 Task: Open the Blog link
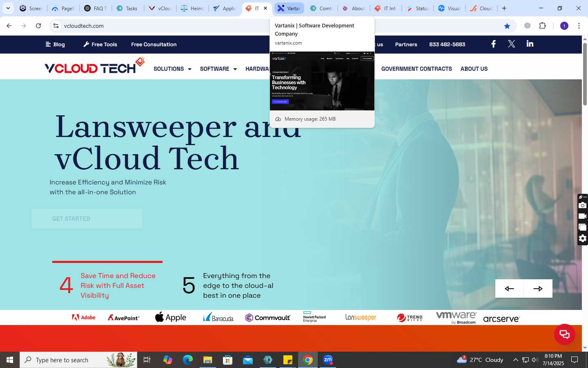(55, 45)
